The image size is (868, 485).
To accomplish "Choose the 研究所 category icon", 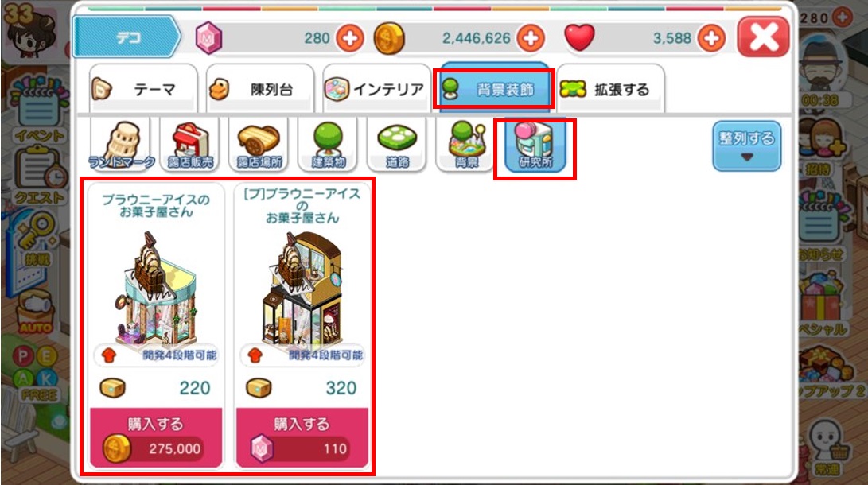I will (x=535, y=146).
